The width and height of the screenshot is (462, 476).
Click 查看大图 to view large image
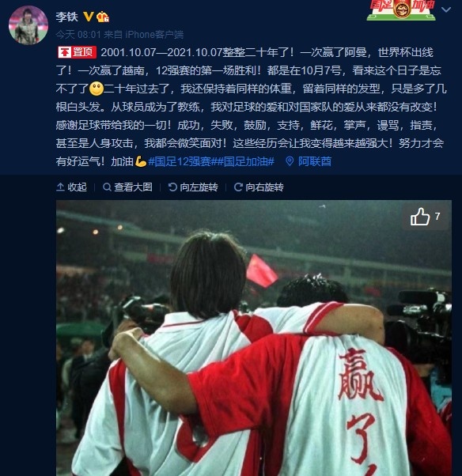click(x=127, y=187)
